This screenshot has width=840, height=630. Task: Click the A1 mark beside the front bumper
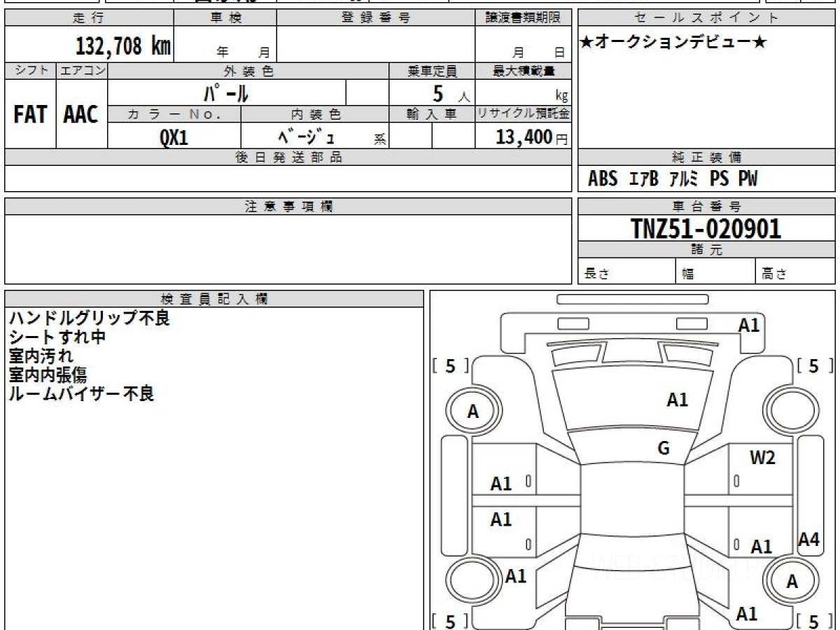pos(749,325)
